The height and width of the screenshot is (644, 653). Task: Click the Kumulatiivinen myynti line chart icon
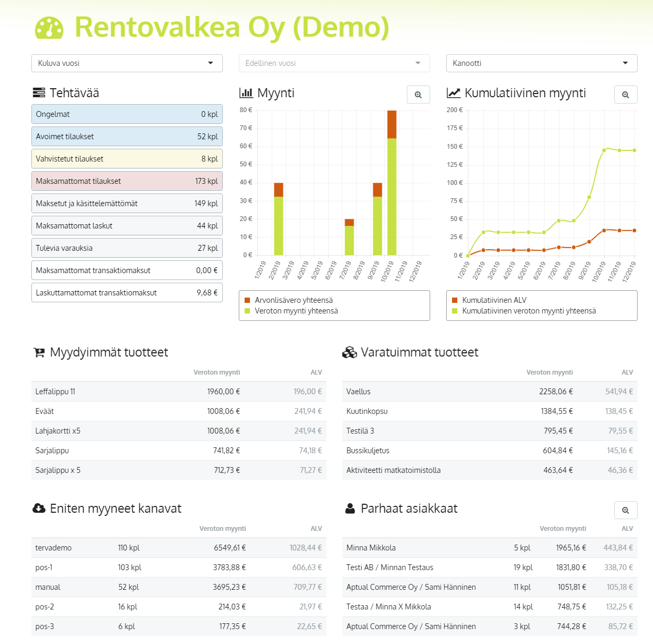point(454,93)
